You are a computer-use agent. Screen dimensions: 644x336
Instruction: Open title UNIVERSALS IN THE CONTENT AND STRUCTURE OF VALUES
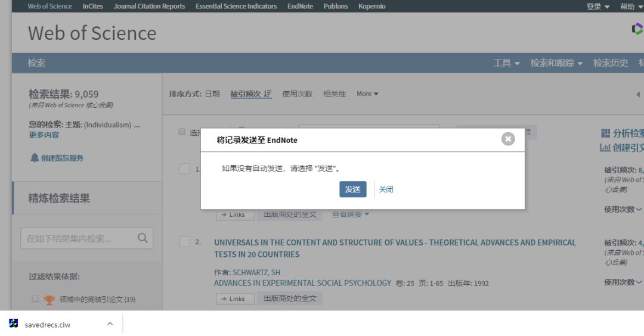(x=395, y=248)
